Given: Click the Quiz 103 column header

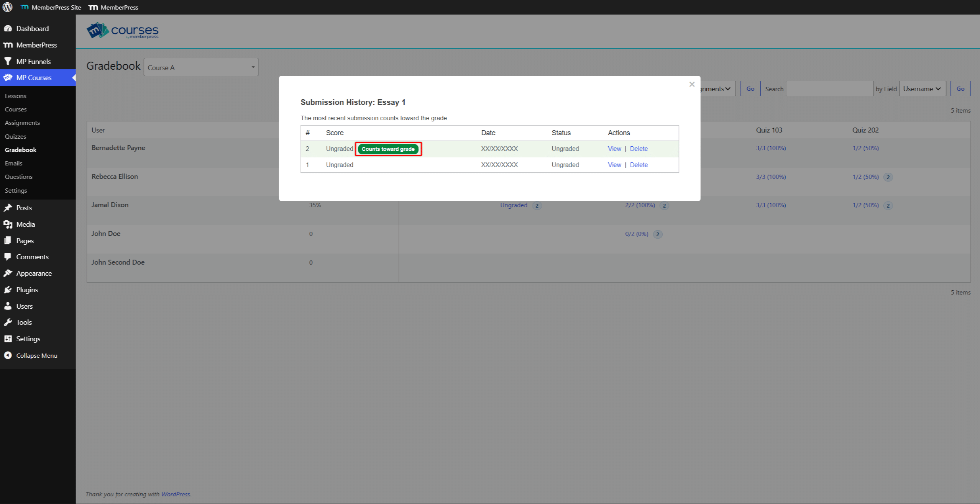Looking at the screenshot, I should pyautogui.click(x=769, y=130).
